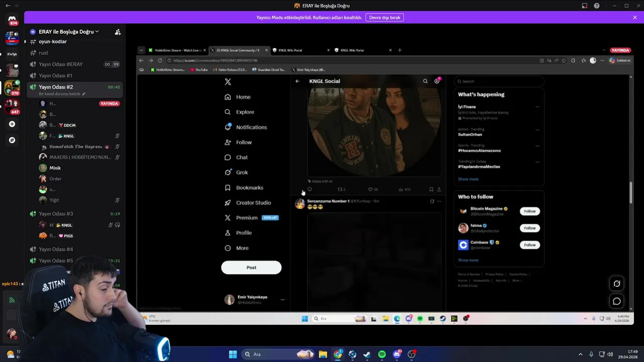The width and height of the screenshot is (644, 362).
Task: Edit the channel status pencil icon
Action: (84, 94)
